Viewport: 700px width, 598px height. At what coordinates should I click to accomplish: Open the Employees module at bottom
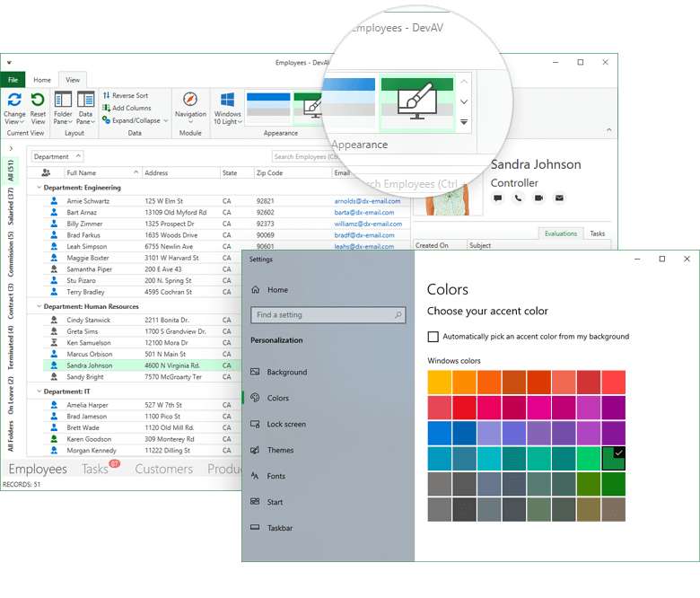pos(38,469)
